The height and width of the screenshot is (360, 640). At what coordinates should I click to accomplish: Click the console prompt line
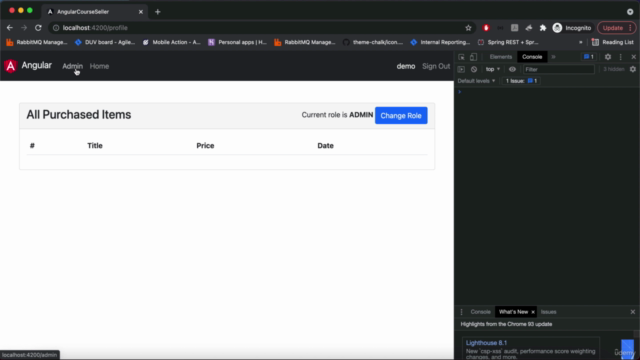click(x=547, y=92)
